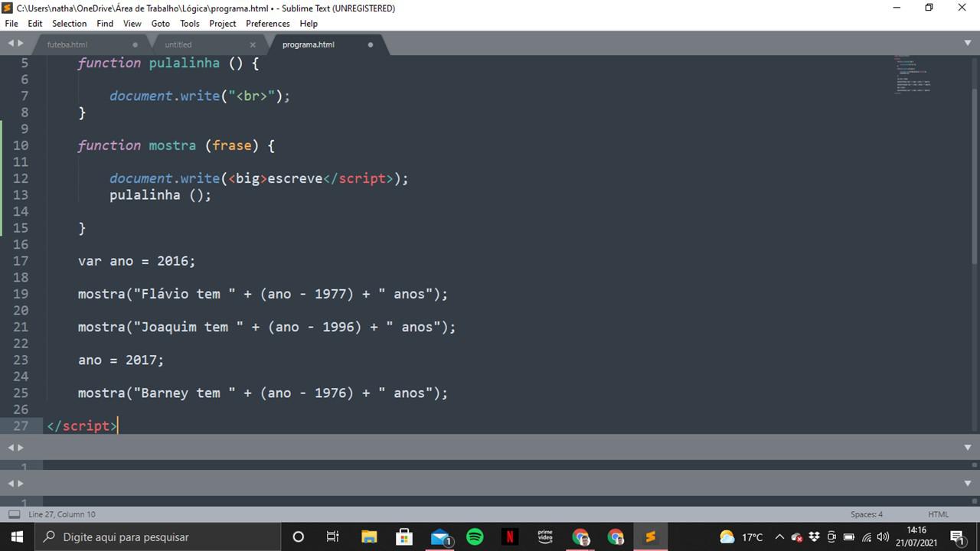Open Netflix from the taskbar
The height and width of the screenshot is (551, 980).
[510, 536]
